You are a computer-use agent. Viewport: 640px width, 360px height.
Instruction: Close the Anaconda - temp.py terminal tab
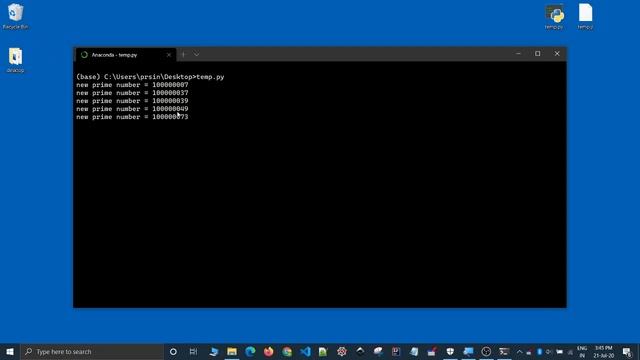[x=169, y=55]
